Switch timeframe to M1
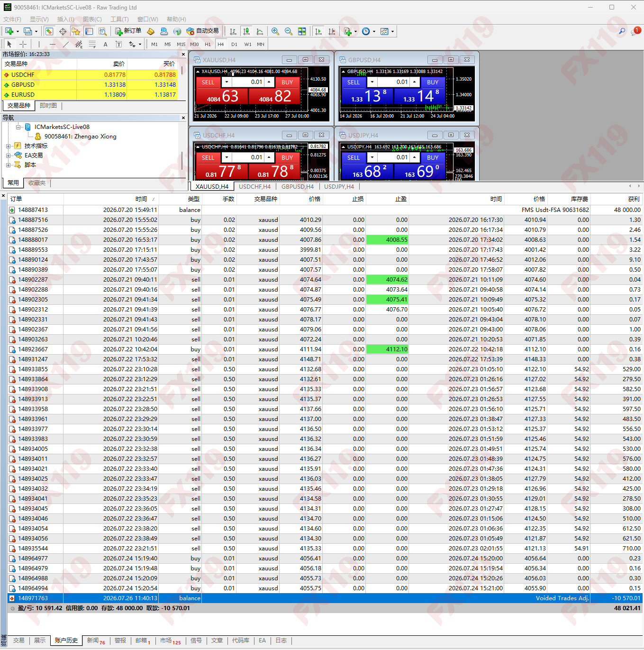The height and width of the screenshot is (650, 644). (x=154, y=44)
